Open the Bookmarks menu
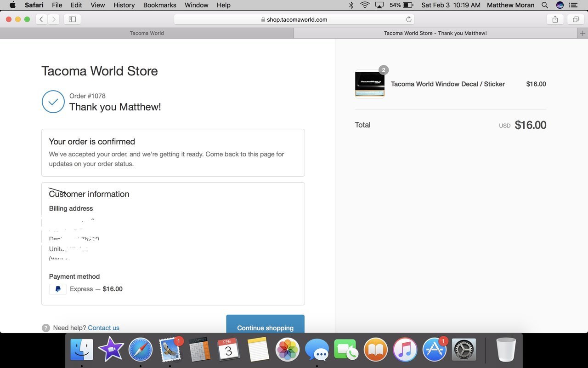 coord(160,5)
